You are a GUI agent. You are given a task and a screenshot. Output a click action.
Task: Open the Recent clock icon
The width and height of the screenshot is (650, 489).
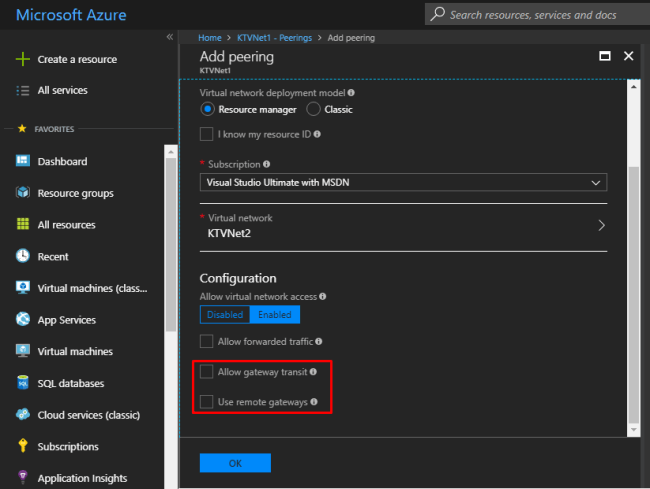(23, 256)
